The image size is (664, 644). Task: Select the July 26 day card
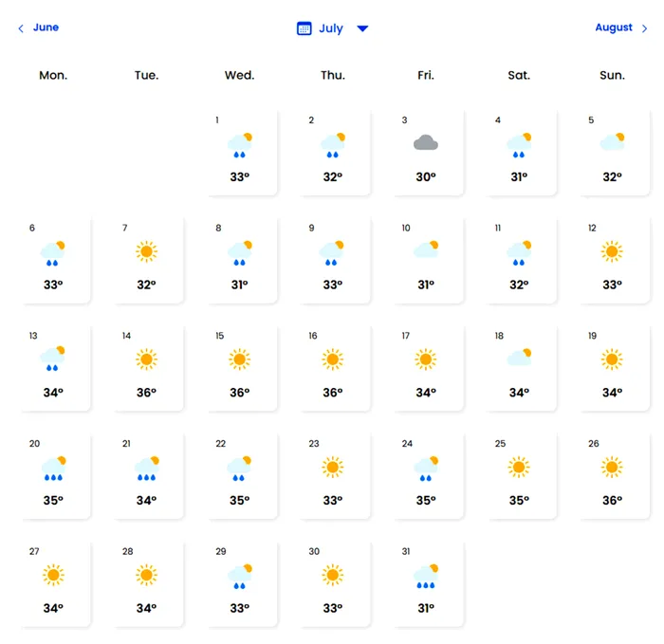[612, 476]
